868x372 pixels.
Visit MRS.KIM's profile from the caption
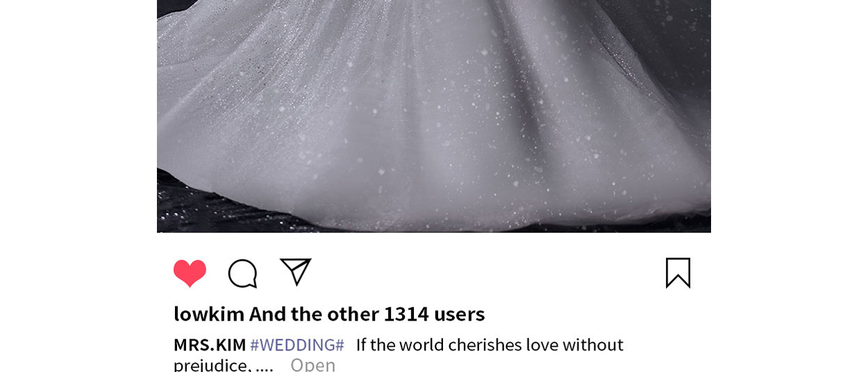(210, 345)
